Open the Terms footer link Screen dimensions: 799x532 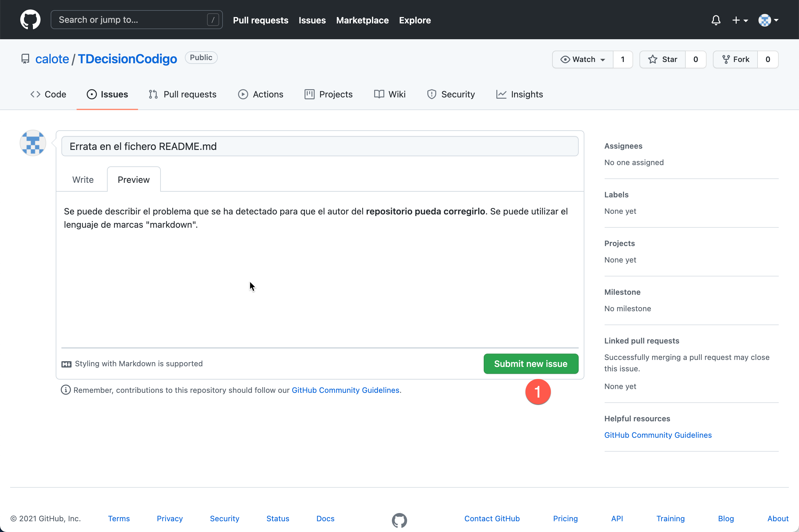tap(119, 518)
